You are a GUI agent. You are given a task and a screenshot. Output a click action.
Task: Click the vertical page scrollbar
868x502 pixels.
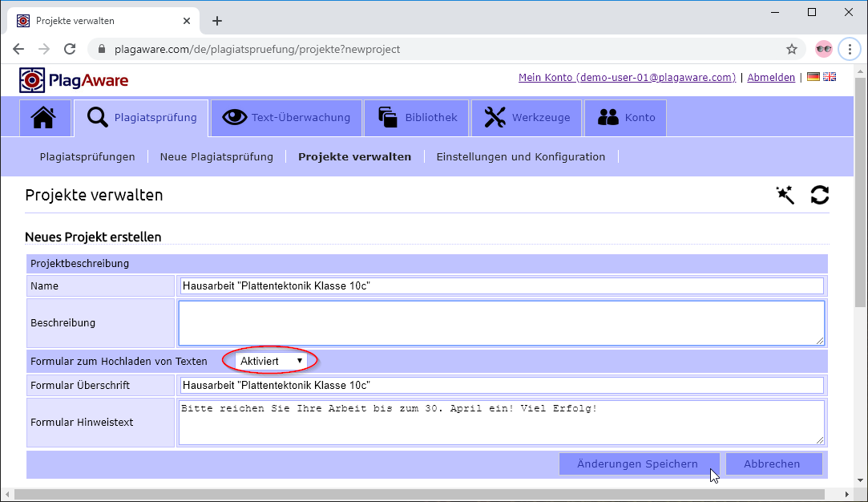click(860, 192)
